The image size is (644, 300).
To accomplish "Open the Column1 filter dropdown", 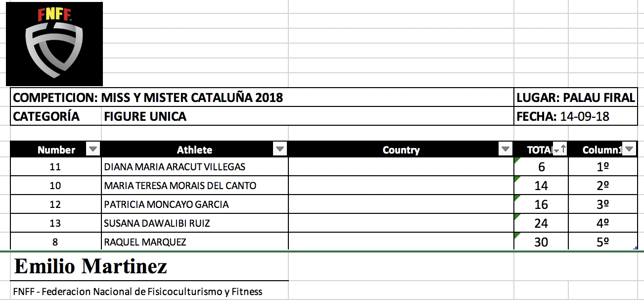I will click(x=629, y=150).
